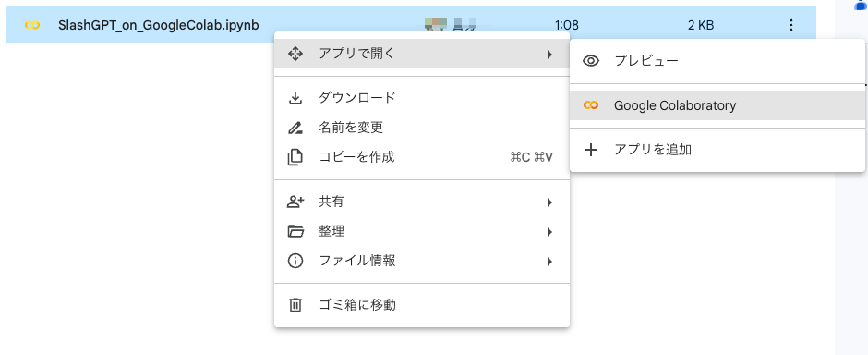Choose ダウンロード from the context menu
This screenshot has height=355, width=868.
coord(422,98)
